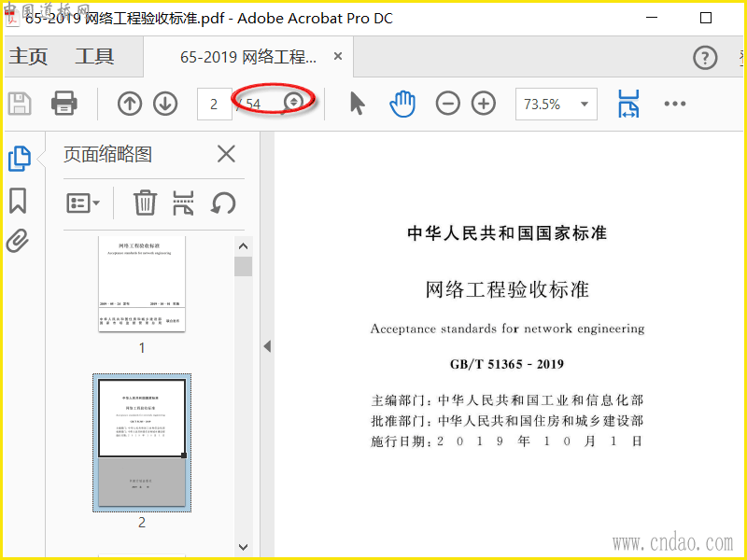The image size is (747, 560).
Task: Click the delete pages trash icon
Action: pyautogui.click(x=145, y=203)
